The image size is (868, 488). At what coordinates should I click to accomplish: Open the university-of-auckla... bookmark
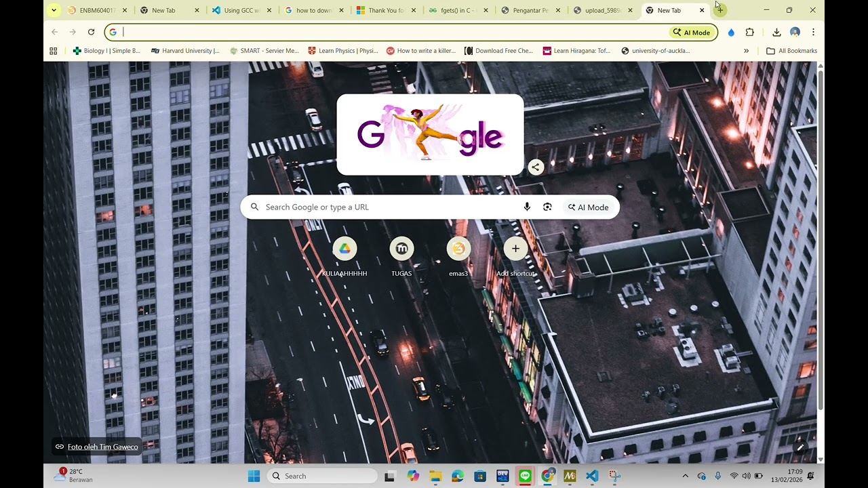(x=656, y=51)
